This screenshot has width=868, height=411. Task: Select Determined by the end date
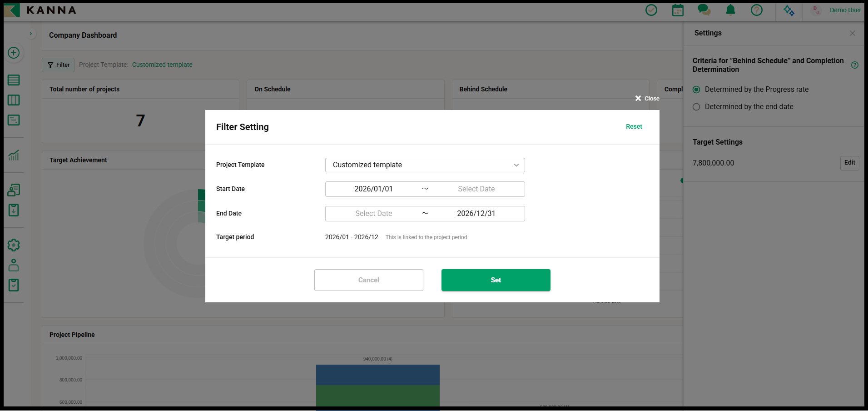click(696, 107)
